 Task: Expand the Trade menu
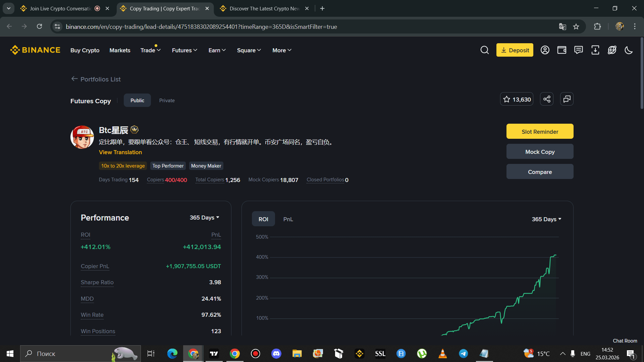tap(151, 50)
